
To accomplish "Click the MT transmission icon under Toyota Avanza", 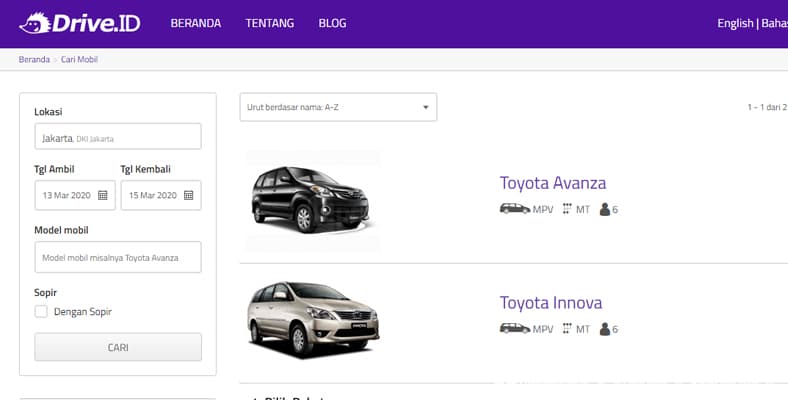I will pyautogui.click(x=567, y=209).
